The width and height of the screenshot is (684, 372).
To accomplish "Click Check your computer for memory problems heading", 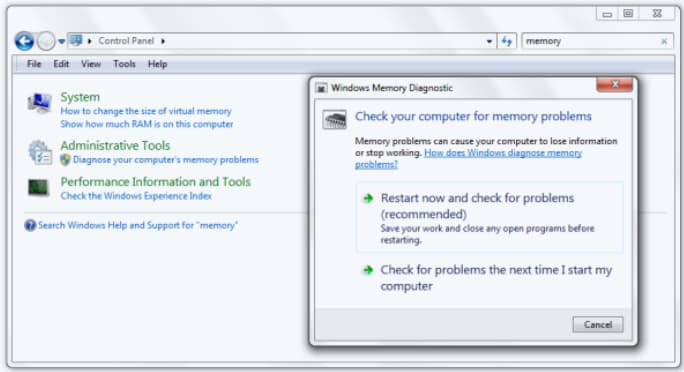I will point(473,116).
